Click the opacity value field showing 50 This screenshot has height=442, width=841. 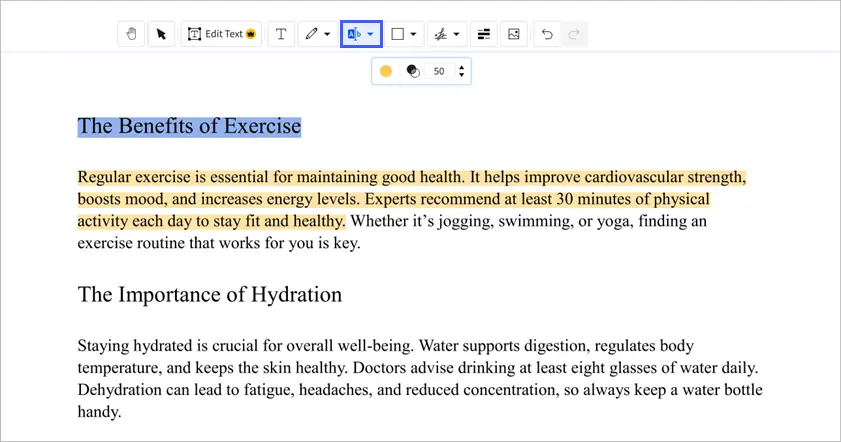tap(439, 71)
